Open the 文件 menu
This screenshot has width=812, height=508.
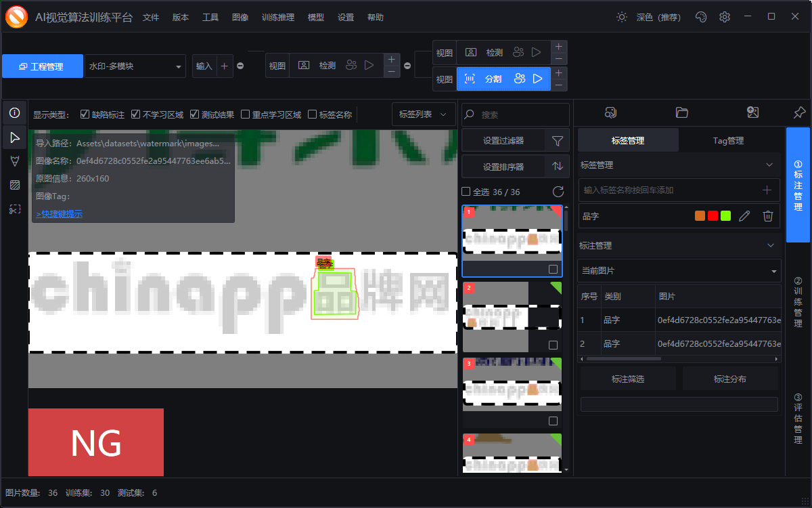pyautogui.click(x=151, y=18)
